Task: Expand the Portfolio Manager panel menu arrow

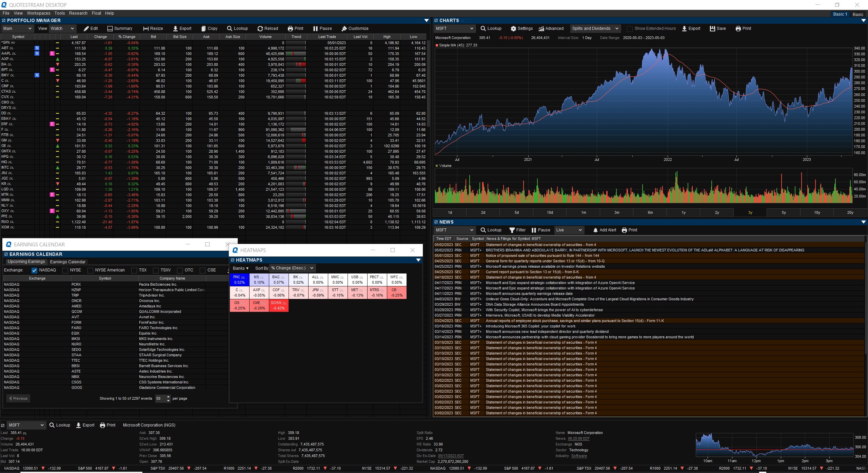Action: pos(427,21)
